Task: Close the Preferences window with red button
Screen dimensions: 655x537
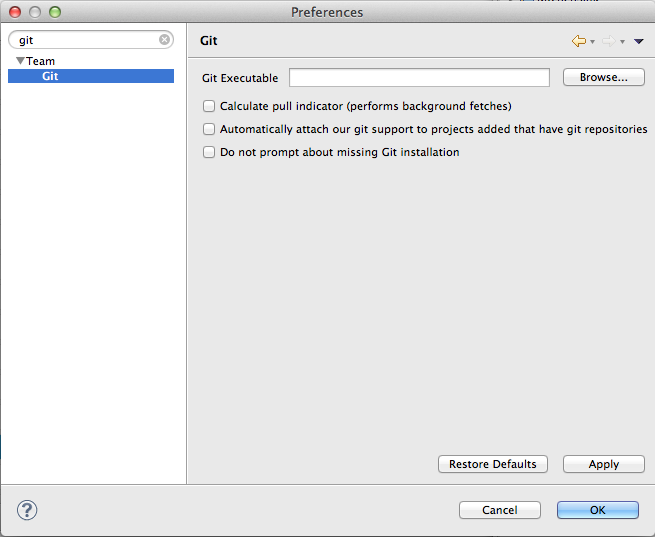Action: [15, 12]
